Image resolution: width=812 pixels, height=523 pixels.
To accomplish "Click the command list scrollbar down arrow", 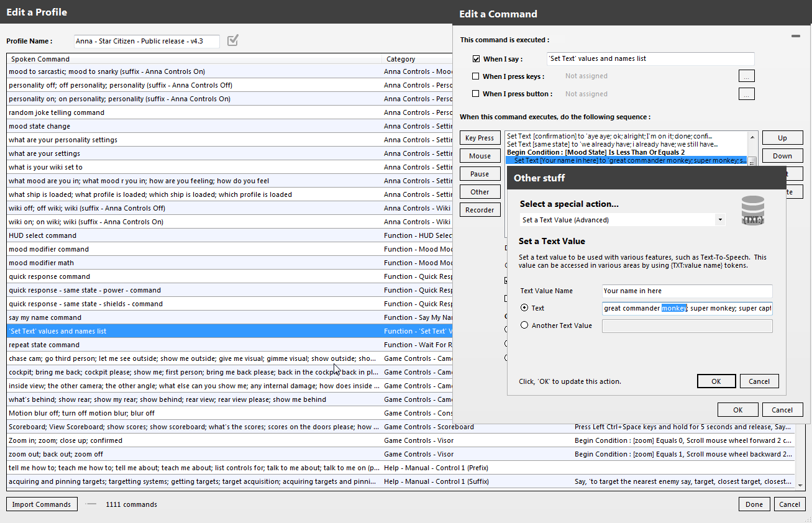I will pos(800,486).
